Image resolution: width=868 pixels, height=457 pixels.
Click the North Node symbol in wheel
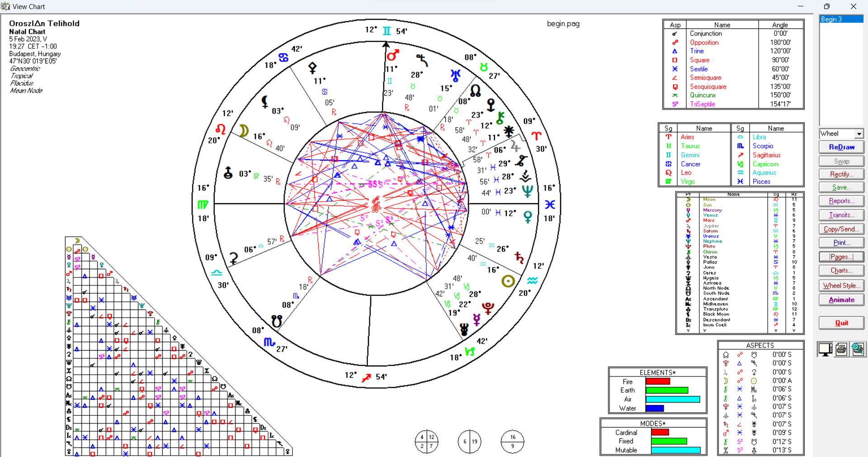pyautogui.click(x=475, y=90)
